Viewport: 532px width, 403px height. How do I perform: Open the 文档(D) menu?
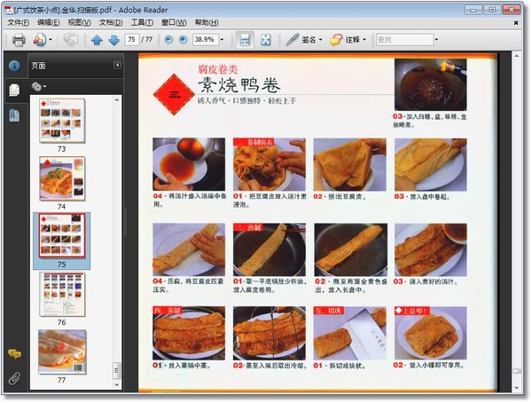pyautogui.click(x=111, y=22)
